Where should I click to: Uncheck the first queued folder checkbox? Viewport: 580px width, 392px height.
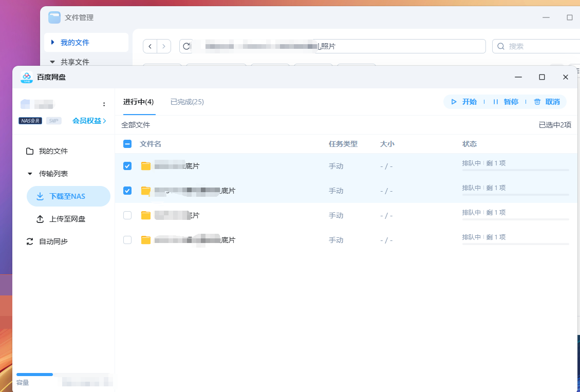pos(127,165)
